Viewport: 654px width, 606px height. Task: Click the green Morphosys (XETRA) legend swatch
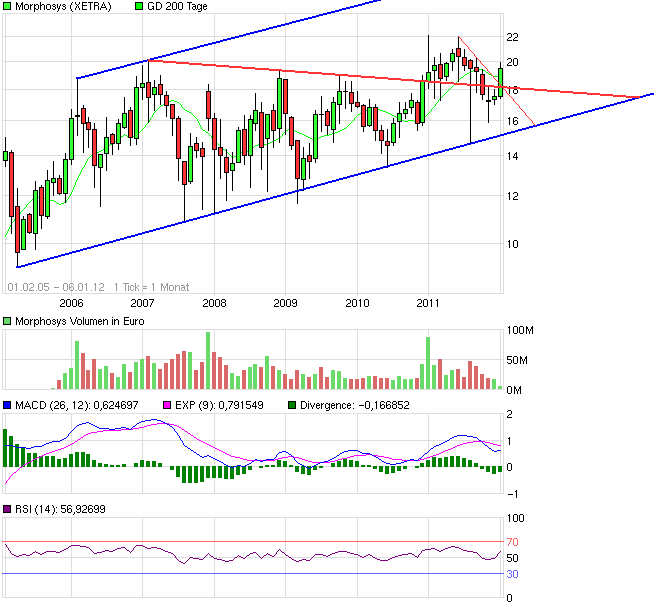coord(7,6)
